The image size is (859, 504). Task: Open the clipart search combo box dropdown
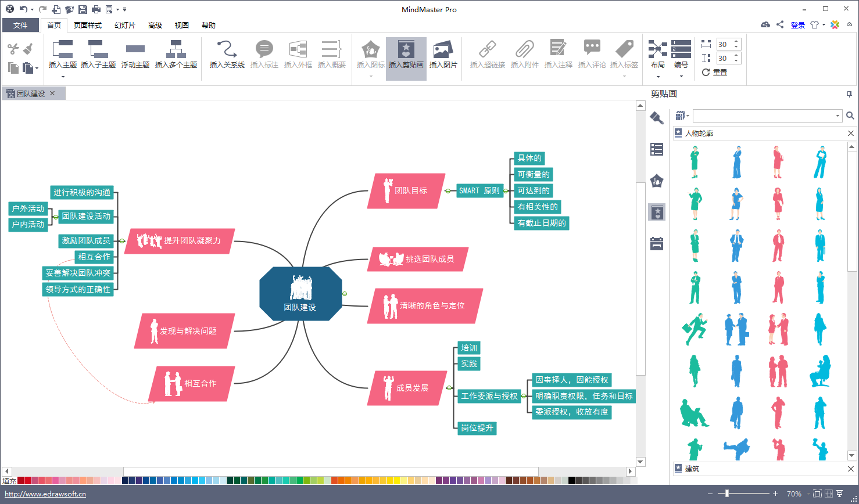[837, 116]
